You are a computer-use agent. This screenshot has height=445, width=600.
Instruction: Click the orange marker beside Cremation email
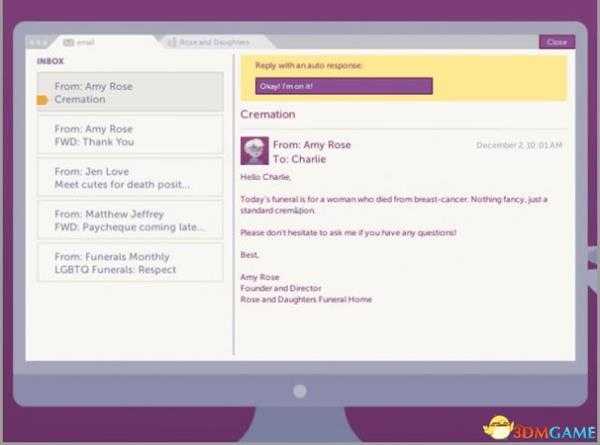42,100
